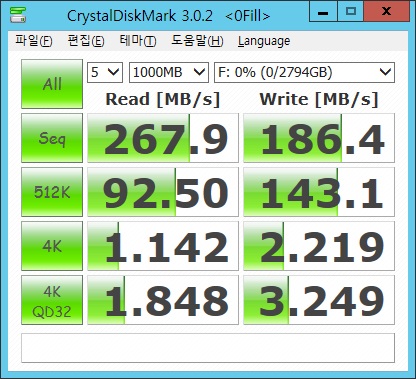The height and width of the screenshot is (379, 416).
Task: Start the 4K random test
Action: click(x=52, y=246)
